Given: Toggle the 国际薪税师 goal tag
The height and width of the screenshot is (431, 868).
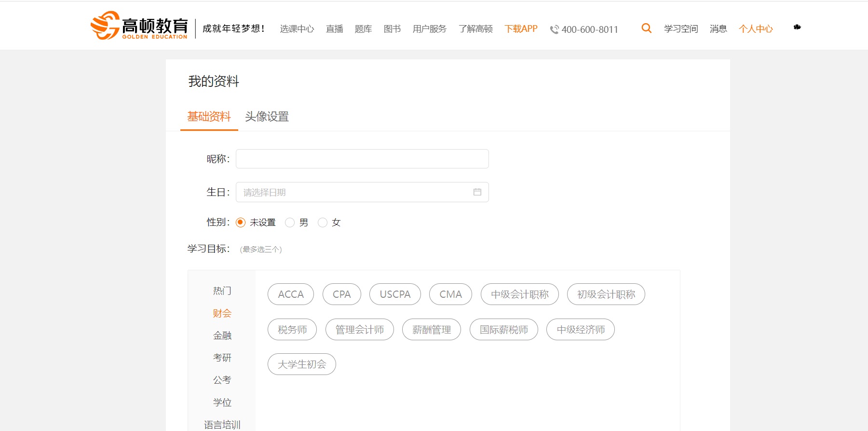Looking at the screenshot, I should (504, 330).
